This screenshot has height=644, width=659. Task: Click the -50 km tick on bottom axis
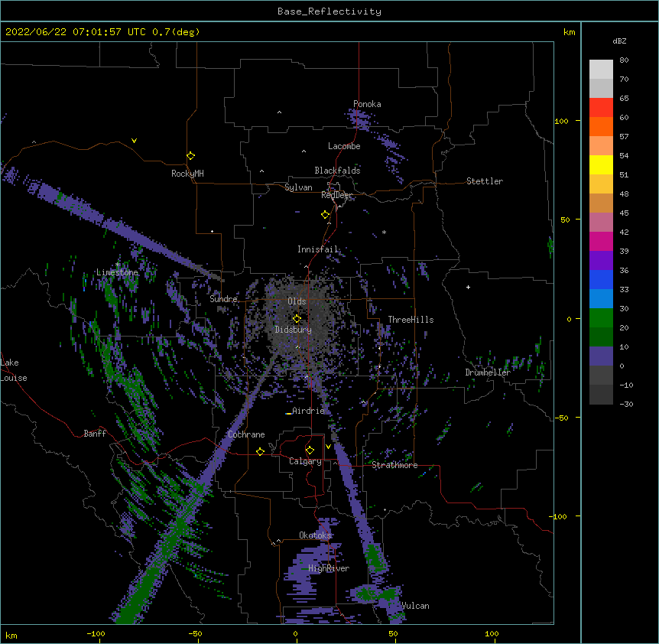(195, 633)
